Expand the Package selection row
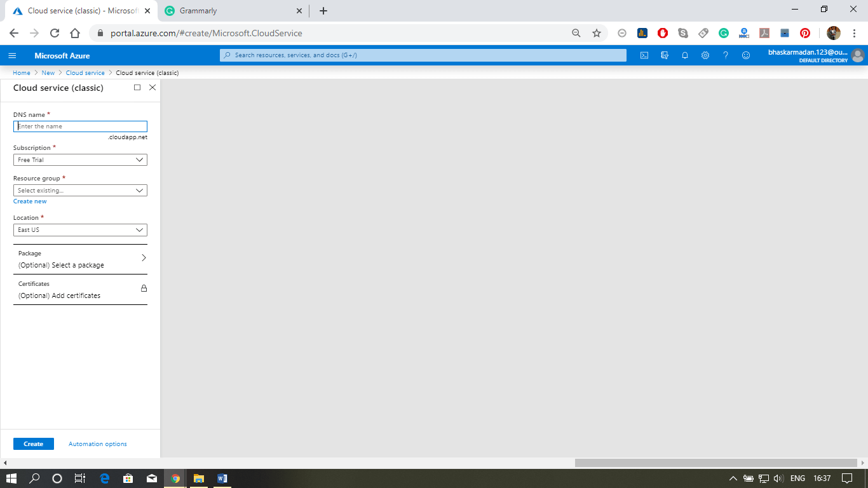868x488 pixels. pos(80,259)
